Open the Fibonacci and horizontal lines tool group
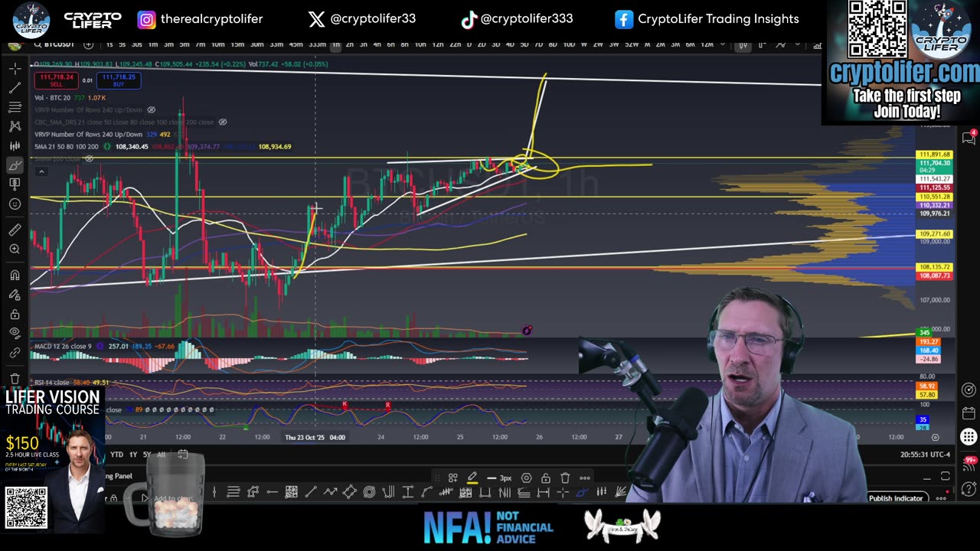Image resolution: width=980 pixels, height=551 pixels. [15, 107]
